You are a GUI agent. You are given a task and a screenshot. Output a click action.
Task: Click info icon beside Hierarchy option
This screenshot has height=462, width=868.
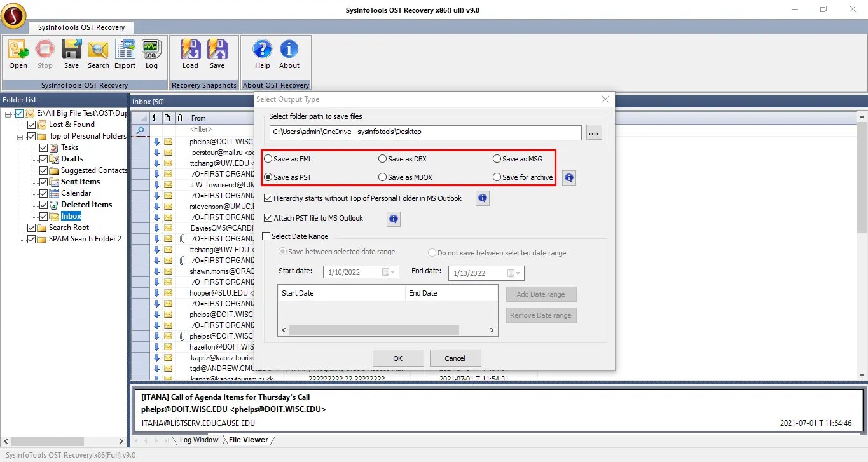483,199
